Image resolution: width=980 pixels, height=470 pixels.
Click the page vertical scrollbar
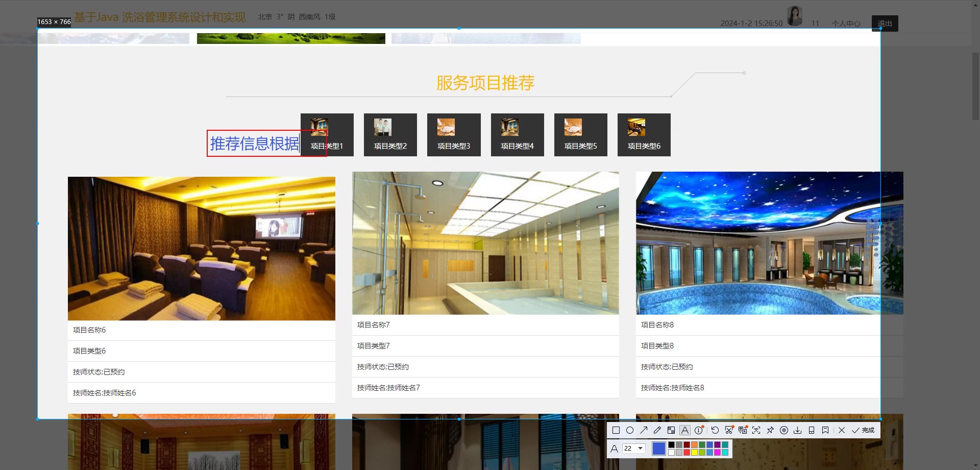975,86
